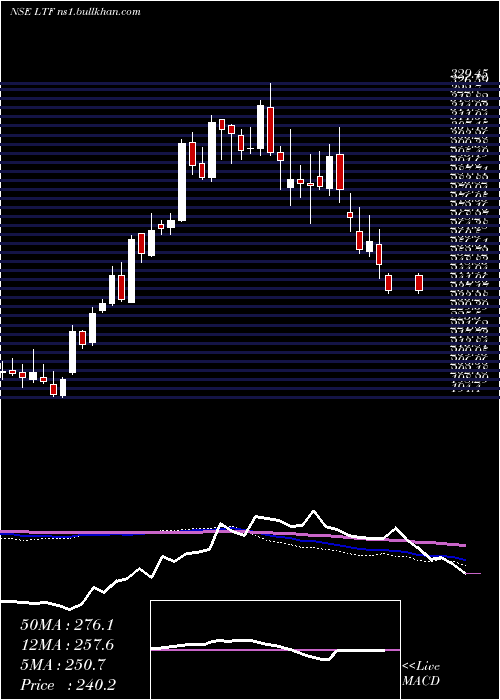Click the <<Live MACD label
The image size is (500, 700).
coord(421,673)
